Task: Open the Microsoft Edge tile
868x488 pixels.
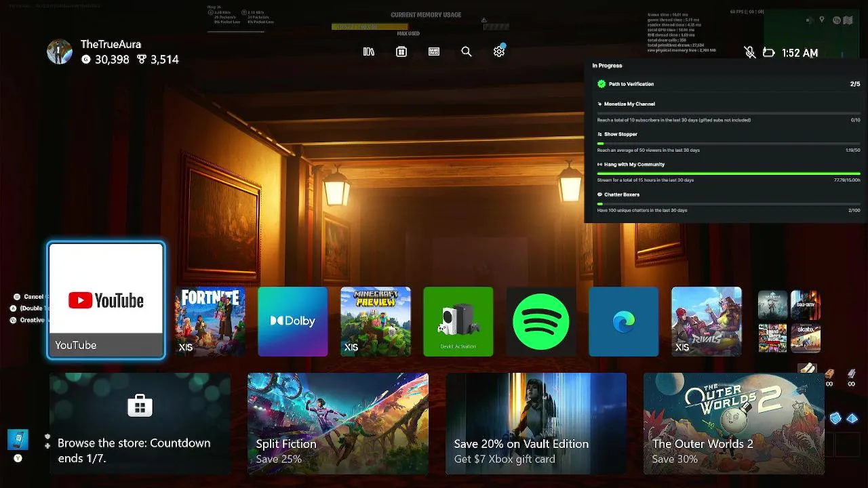Action: 624,321
